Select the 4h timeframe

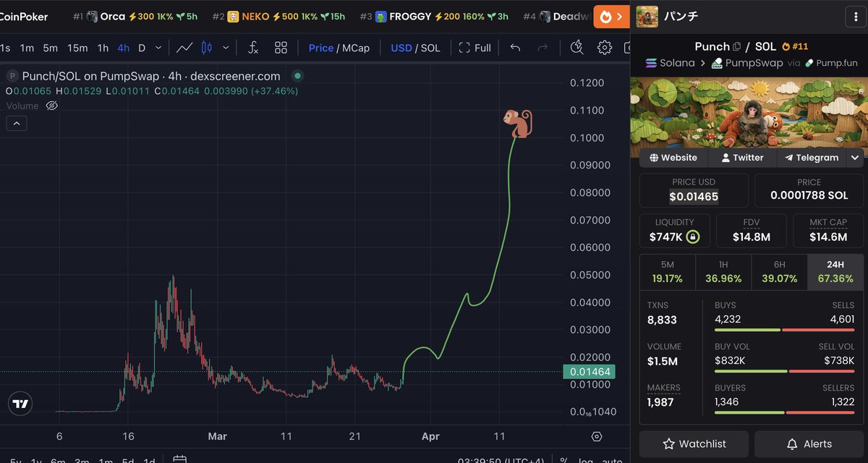pos(123,48)
